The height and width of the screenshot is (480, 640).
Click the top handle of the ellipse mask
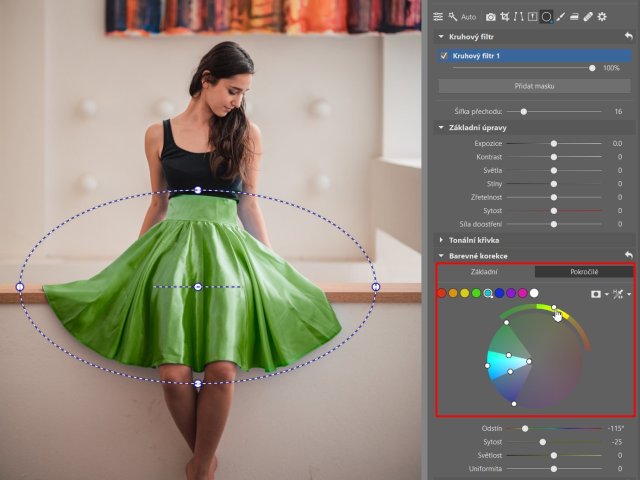198,190
